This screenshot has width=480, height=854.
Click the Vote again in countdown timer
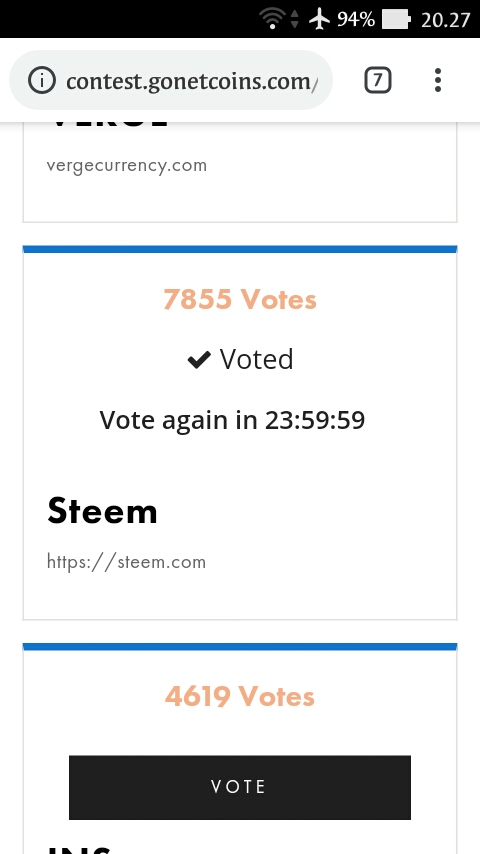[x=232, y=420]
